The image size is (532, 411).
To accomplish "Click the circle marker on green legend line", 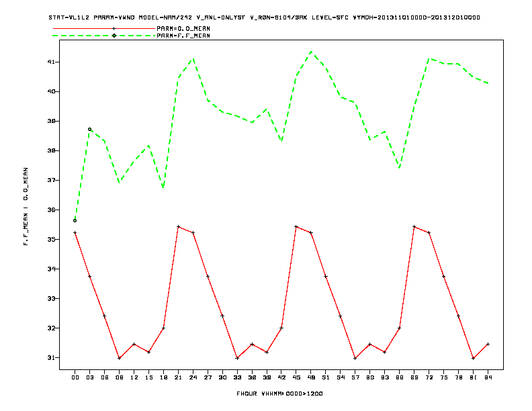I will (x=114, y=36).
